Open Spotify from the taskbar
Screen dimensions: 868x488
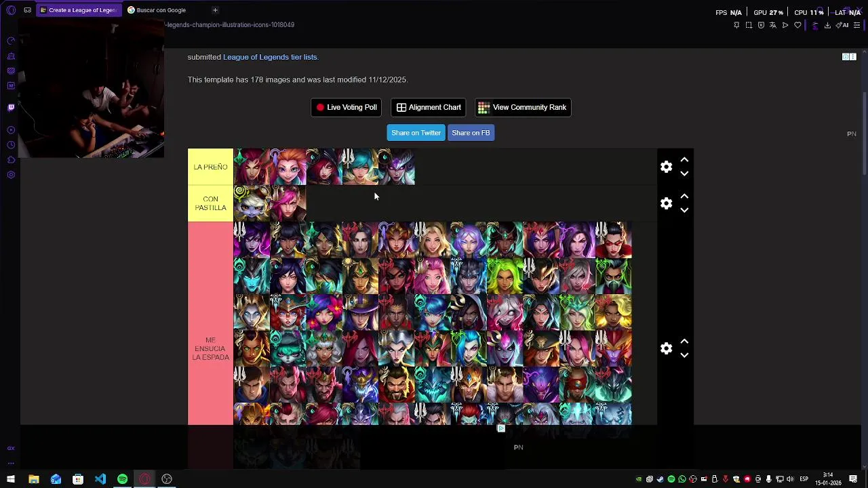click(x=123, y=479)
